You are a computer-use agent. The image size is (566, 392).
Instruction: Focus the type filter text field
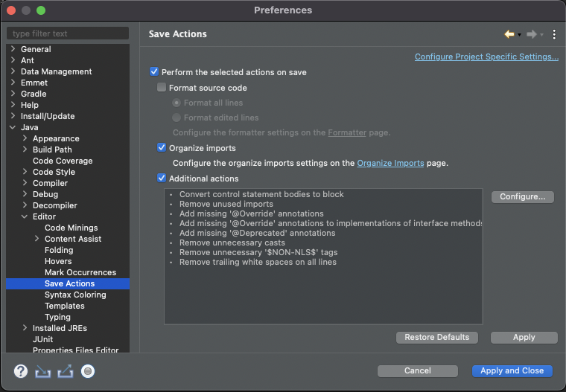[68, 33]
